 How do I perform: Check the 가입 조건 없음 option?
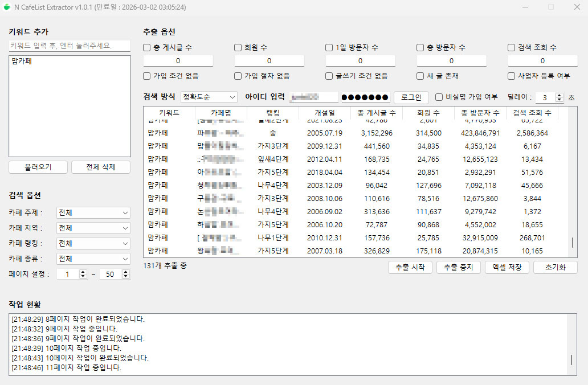[x=147, y=76]
